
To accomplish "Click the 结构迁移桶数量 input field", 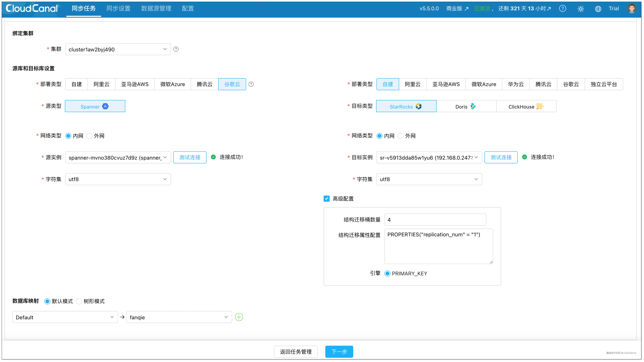I will [435, 220].
